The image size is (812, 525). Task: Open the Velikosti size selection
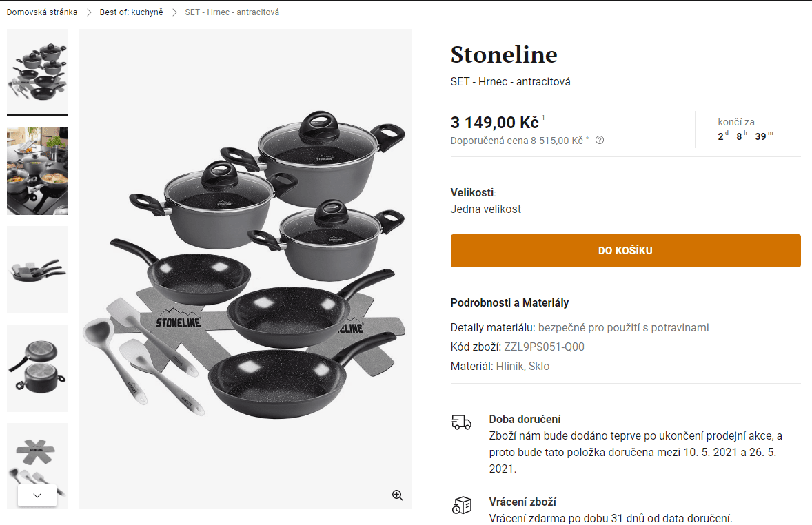(487, 209)
